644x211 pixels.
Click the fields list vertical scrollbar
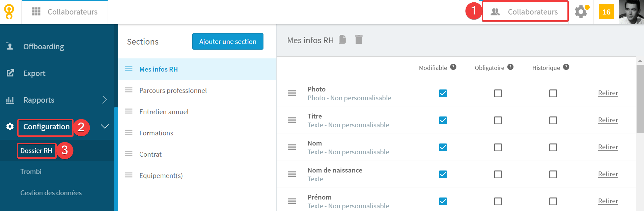[x=640, y=99]
